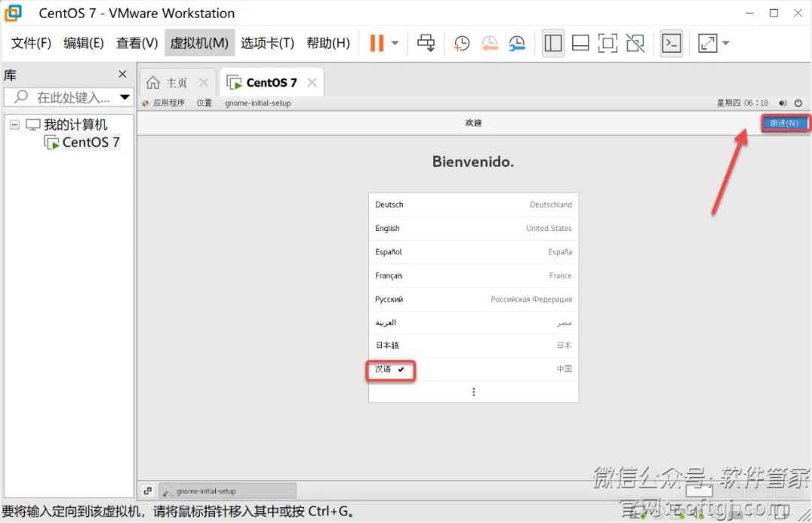Select the Español language row
This screenshot has width=812, height=523.
[x=474, y=252]
